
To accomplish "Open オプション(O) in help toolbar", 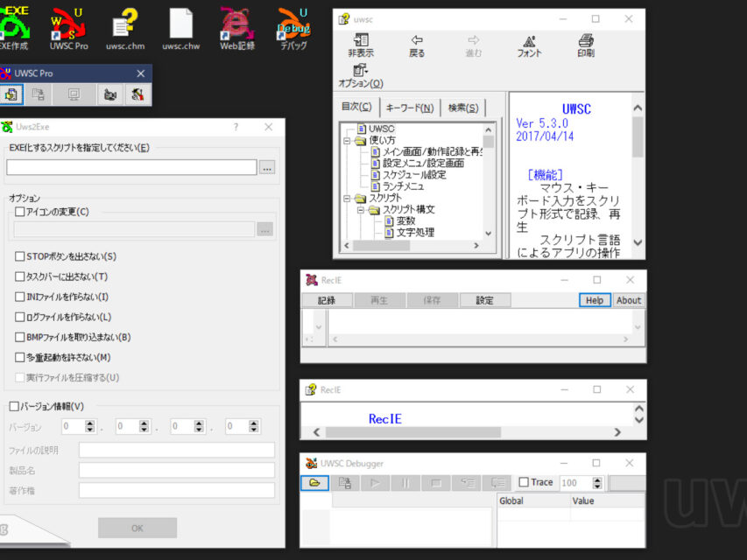I will pyautogui.click(x=361, y=76).
